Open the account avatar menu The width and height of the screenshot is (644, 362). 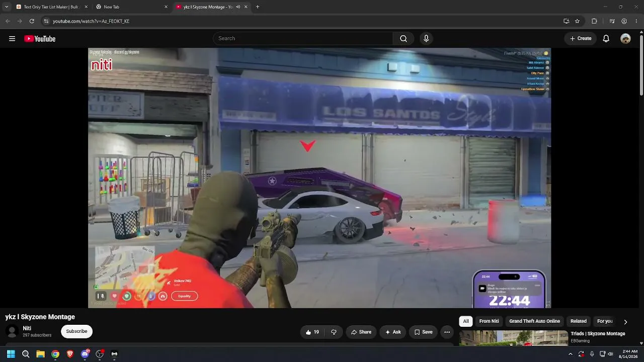pos(625,39)
